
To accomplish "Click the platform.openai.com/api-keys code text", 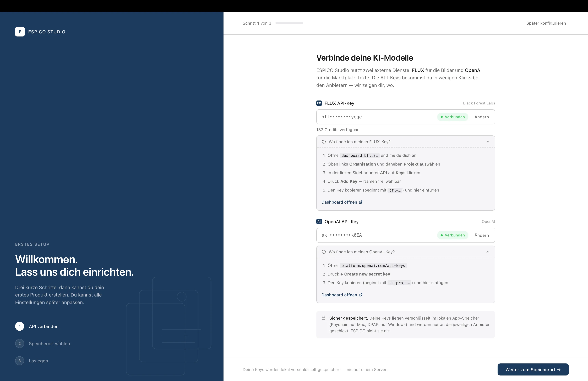I will click(373, 266).
